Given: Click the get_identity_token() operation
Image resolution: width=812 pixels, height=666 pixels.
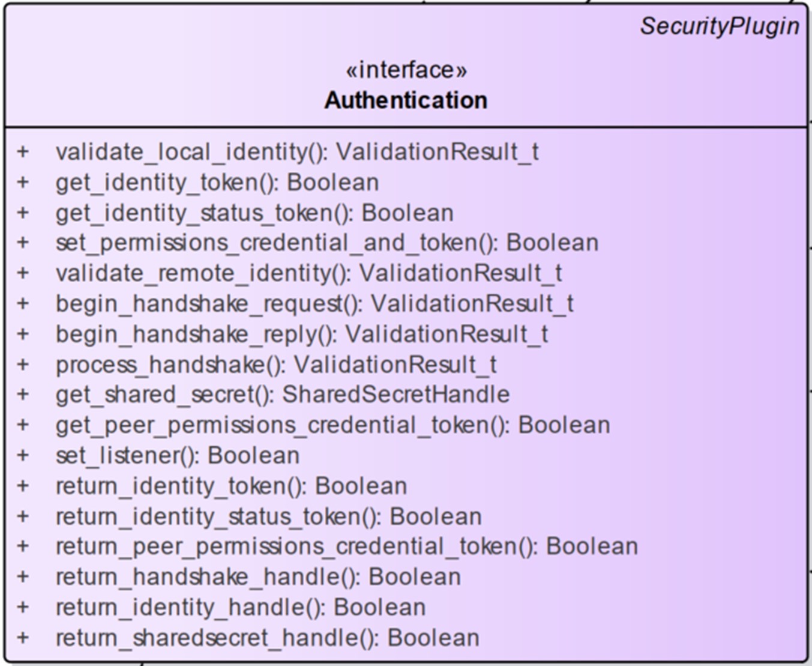Looking at the screenshot, I should click(x=217, y=183).
